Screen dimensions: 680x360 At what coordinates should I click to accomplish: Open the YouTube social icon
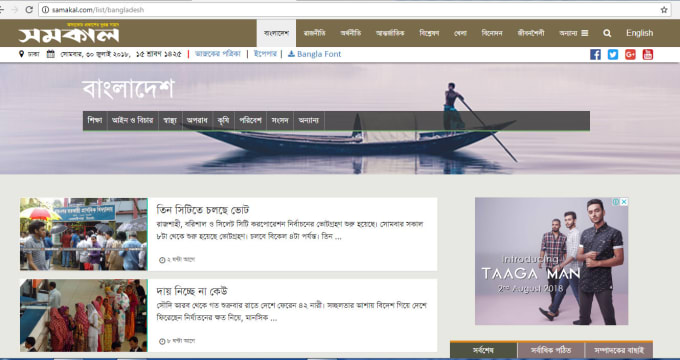(x=647, y=54)
